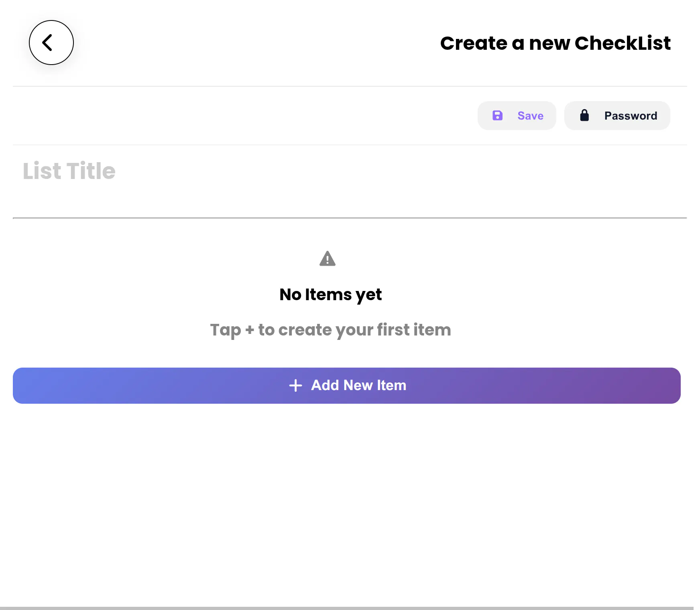700x610 pixels.
Task: Click the "No Items yet" heading
Action: click(330, 295)
